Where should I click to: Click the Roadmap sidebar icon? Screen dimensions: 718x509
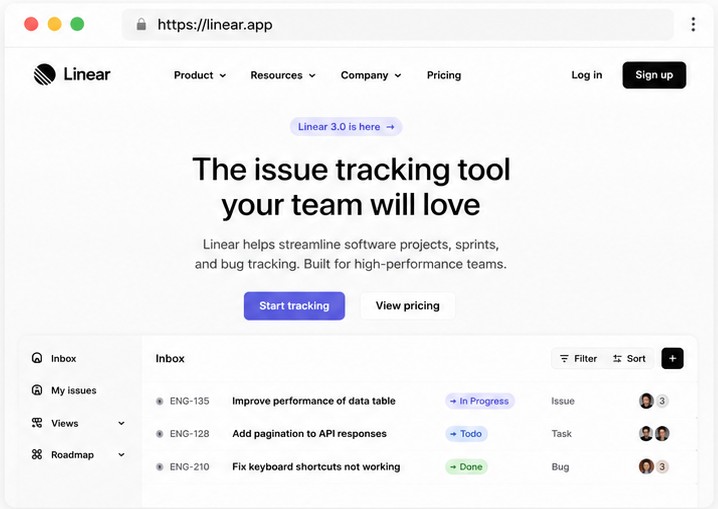(37, 454)
